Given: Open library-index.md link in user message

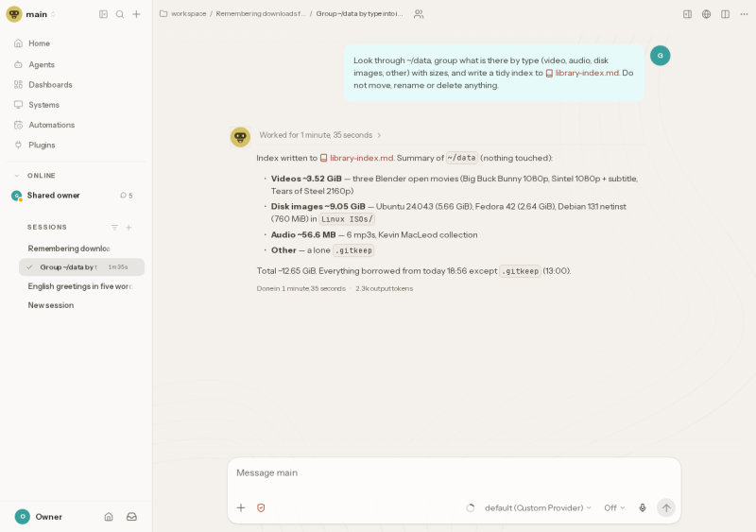Looking at the screenshot, I should [x=582, y=73].
